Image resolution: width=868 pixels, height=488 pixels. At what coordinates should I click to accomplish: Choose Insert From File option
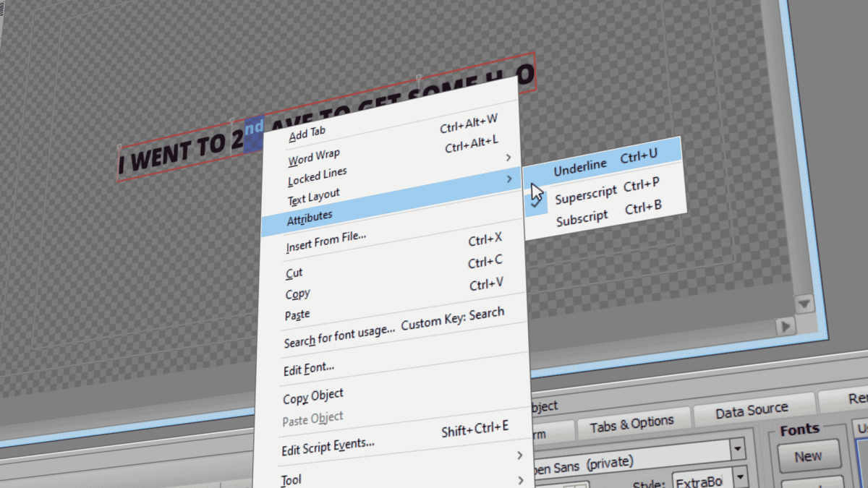click(325, 236)
